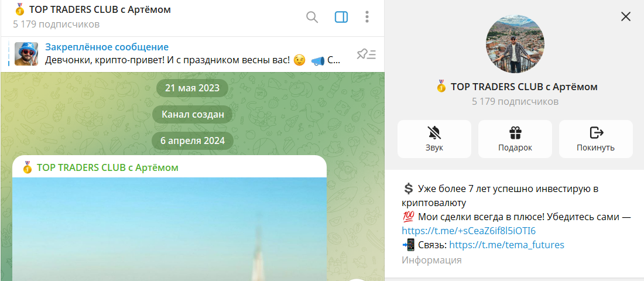Image resolution: width=644 pixels, height=281 pixels.
Task: Toggle channel sound with the Звук bell
Action: [x=434, y=139]
